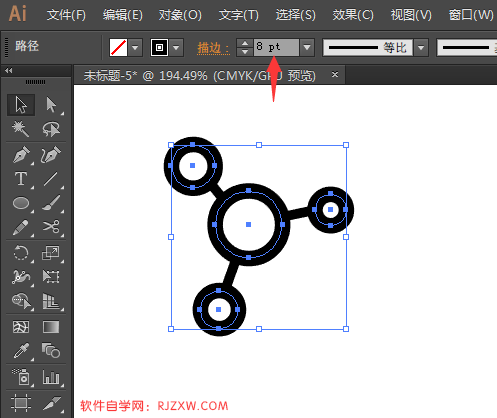Image resolution: width=497 pixels, height=418 pixels.
Task: Select the Direct Selection tool
Action: click(51, 105)
